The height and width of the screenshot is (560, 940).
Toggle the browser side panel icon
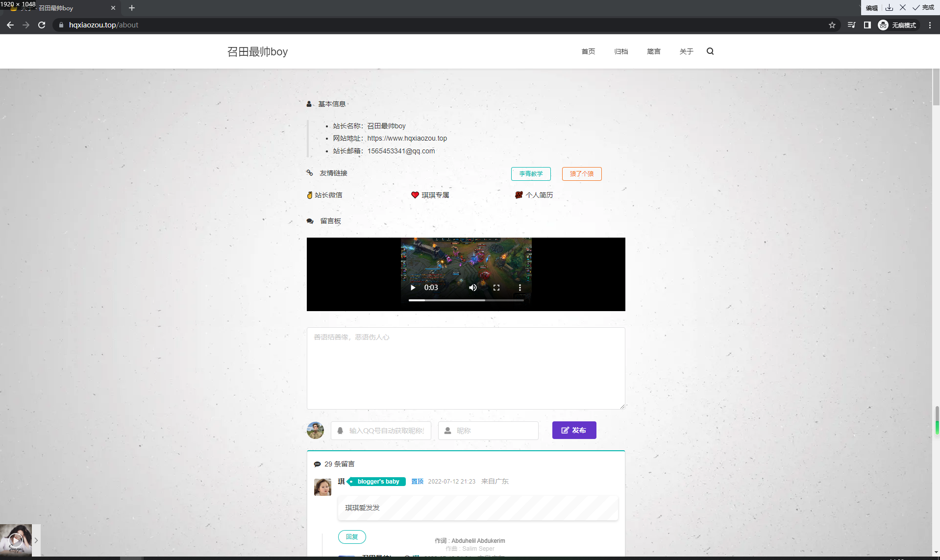pos(867,25)
